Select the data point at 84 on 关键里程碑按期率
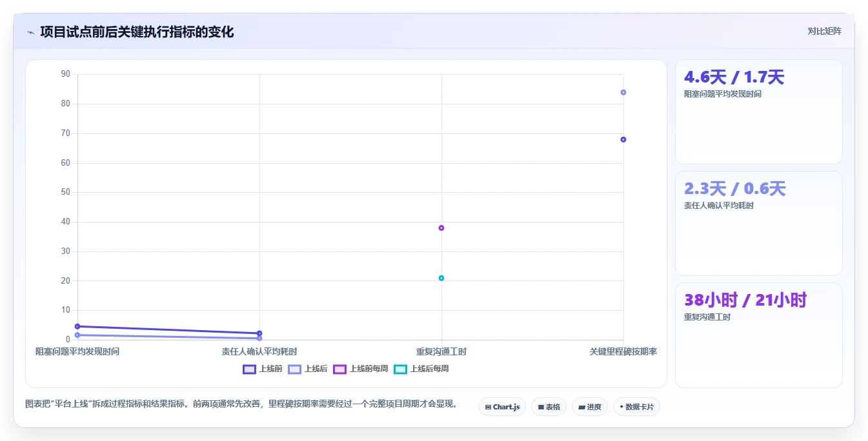The height and width of the screenshot is (441, 868). (623, 92)
